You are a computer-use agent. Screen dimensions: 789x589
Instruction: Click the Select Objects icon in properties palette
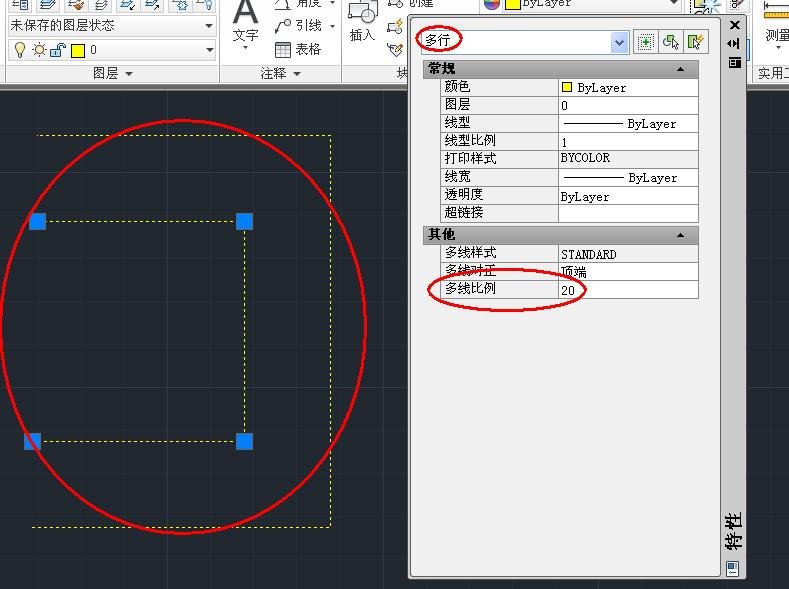671,42
